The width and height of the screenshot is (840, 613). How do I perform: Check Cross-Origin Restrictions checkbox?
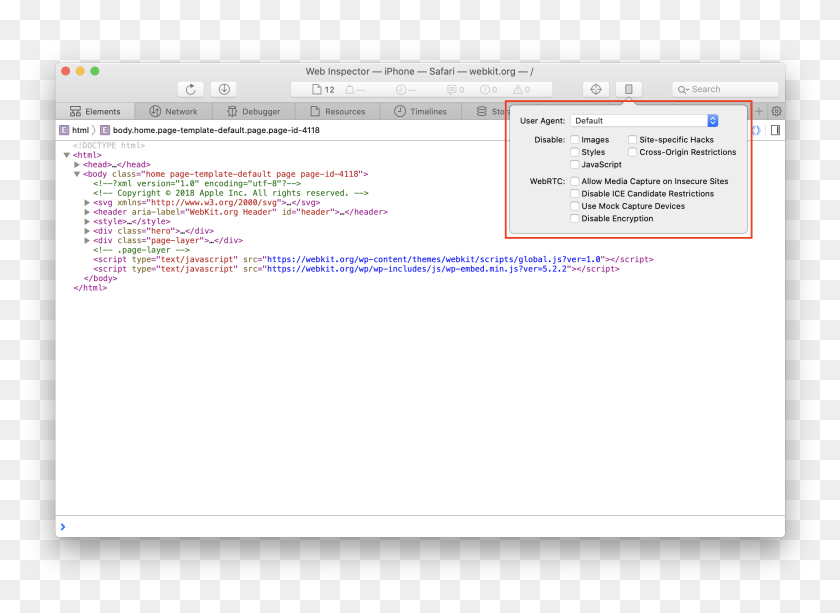(633, 152)
